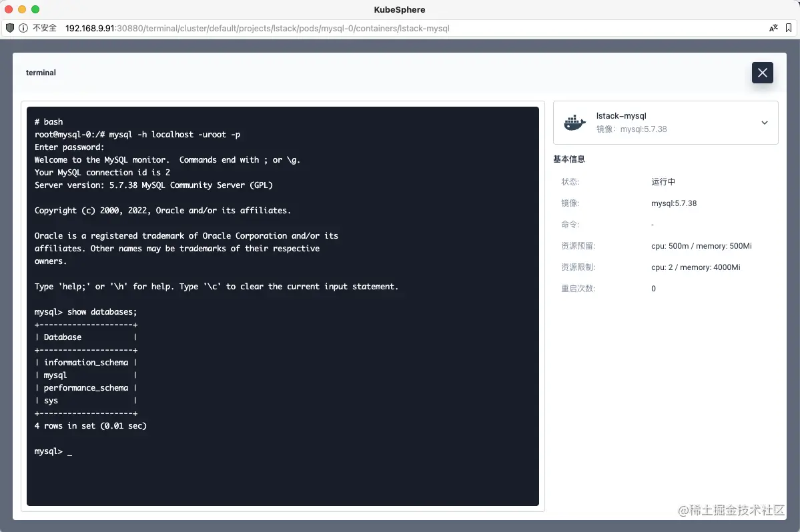Click the 'Enter password:' line
Image resolution: width=800 pixels, height=532 pixels.
click(69, 147)
